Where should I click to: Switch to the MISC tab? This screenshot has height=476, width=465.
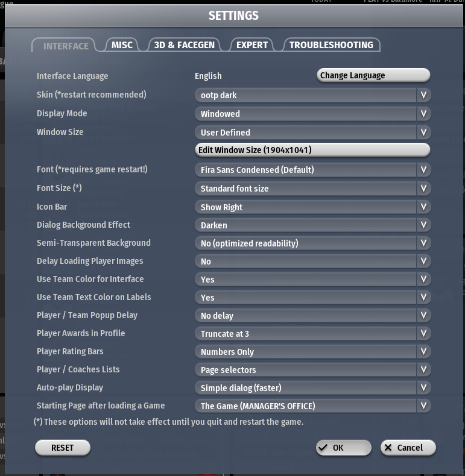pyautogui.click(x=122, y=45)
